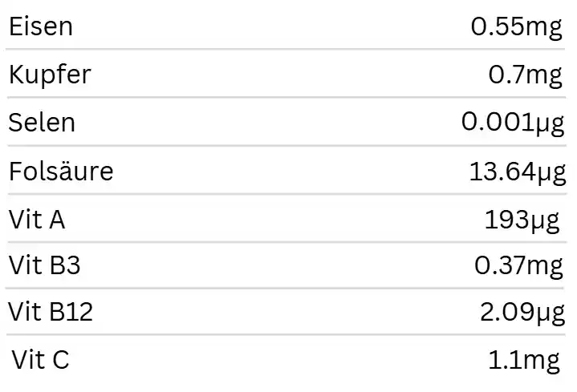Select the 0.7mg copper value
The image size is (577, 392).
526,75
